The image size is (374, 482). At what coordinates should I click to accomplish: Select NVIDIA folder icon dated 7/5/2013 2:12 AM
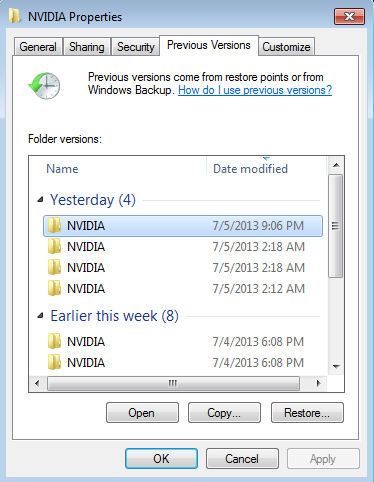pos(54,288)
